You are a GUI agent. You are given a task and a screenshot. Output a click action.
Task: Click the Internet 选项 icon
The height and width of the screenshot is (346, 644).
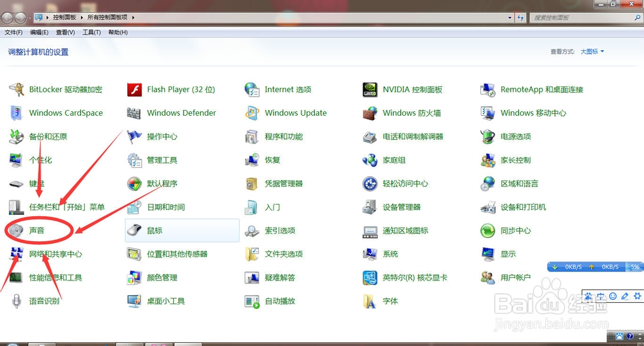pyautogui.click(x=252, y=89)
